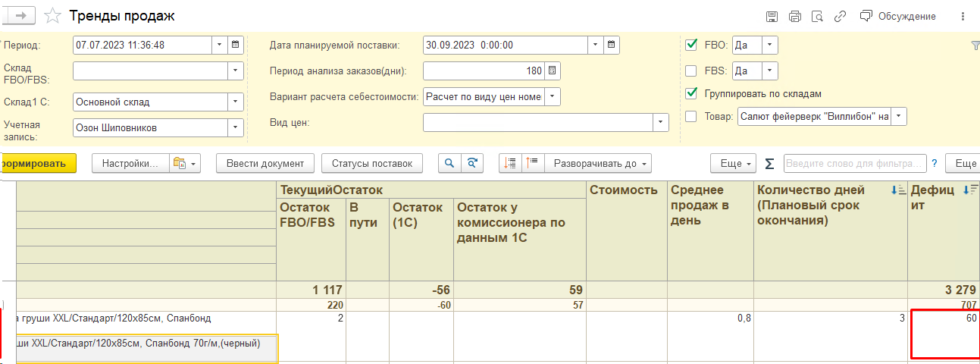Click the В пути column header
Image resolution: width=980 pixels, height=364 pixels.
click(367, 239)
